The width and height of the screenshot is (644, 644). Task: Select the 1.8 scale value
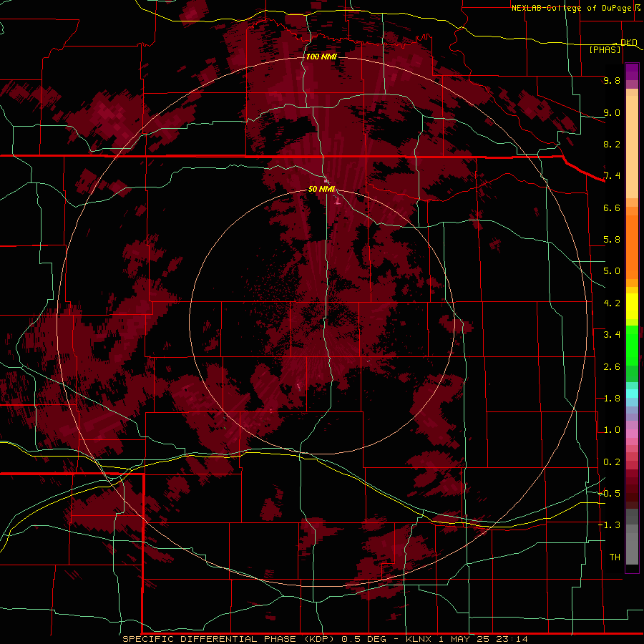pyautogui.click(x=612, y=399)
